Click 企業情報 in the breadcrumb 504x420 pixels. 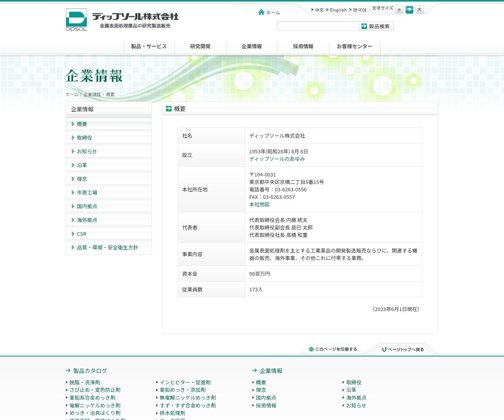click(x=92, y=95)
